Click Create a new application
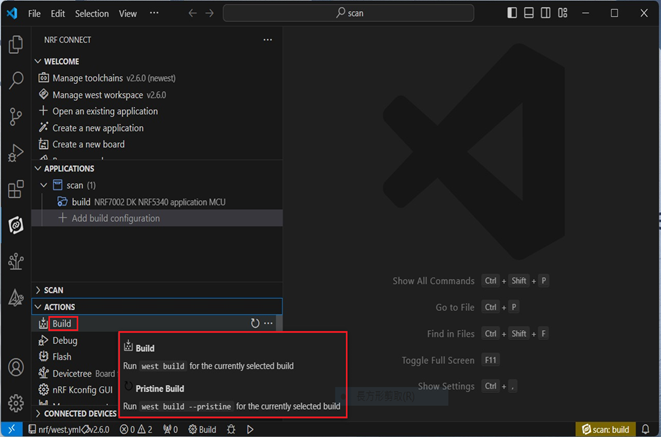The image size is (661, 437). (x=97, y=128)
